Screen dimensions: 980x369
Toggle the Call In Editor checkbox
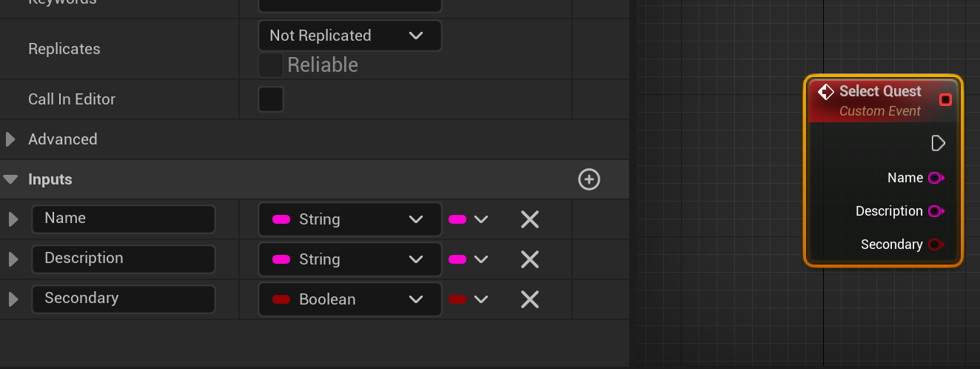coord(271,99)
